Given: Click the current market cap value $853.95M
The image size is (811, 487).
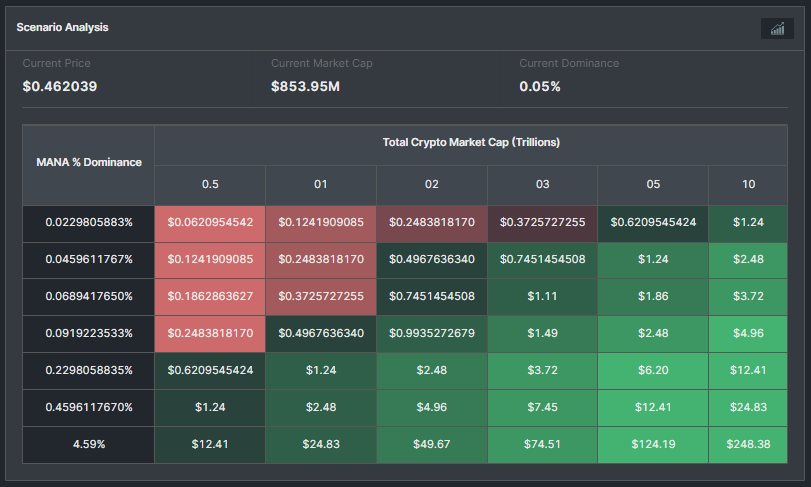Looking at the screenshot, I should [306, 86].
